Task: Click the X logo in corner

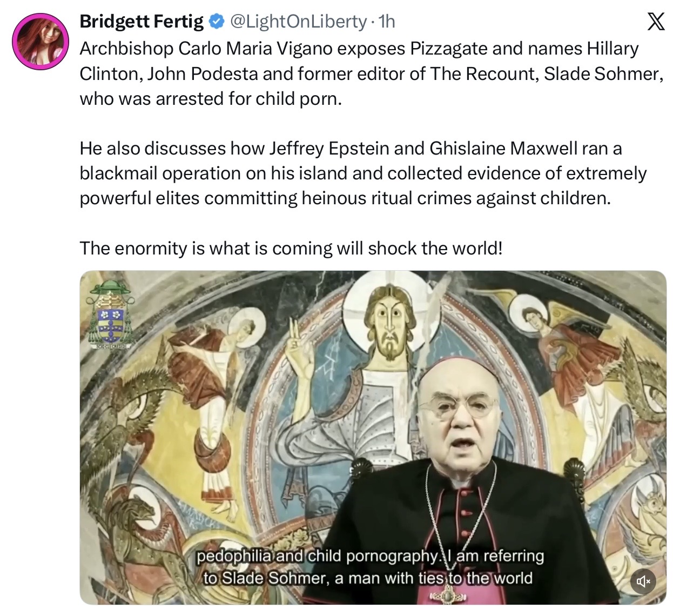Action: (656, 22)
